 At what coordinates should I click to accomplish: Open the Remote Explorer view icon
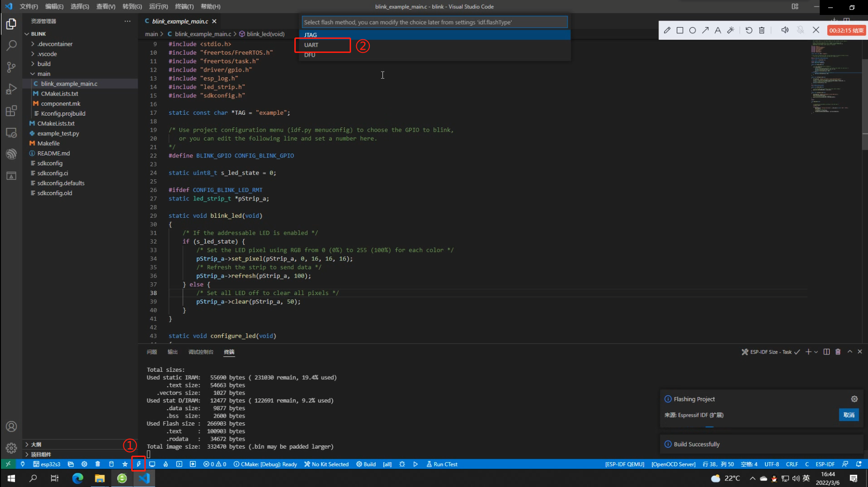click(11, 133)
